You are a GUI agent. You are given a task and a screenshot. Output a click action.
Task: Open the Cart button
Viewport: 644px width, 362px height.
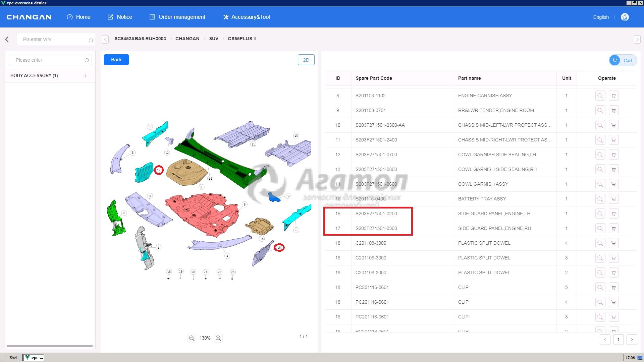[x=623, y=60]
